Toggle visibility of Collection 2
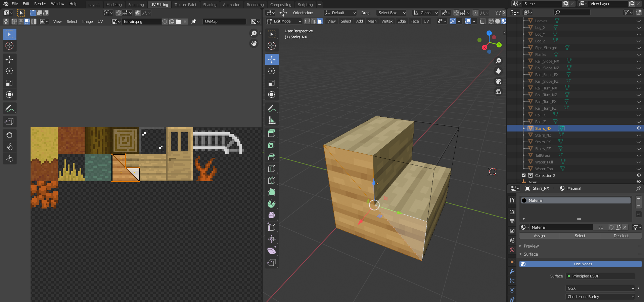Screen dimensions: 644x302 tap(638, 175)
